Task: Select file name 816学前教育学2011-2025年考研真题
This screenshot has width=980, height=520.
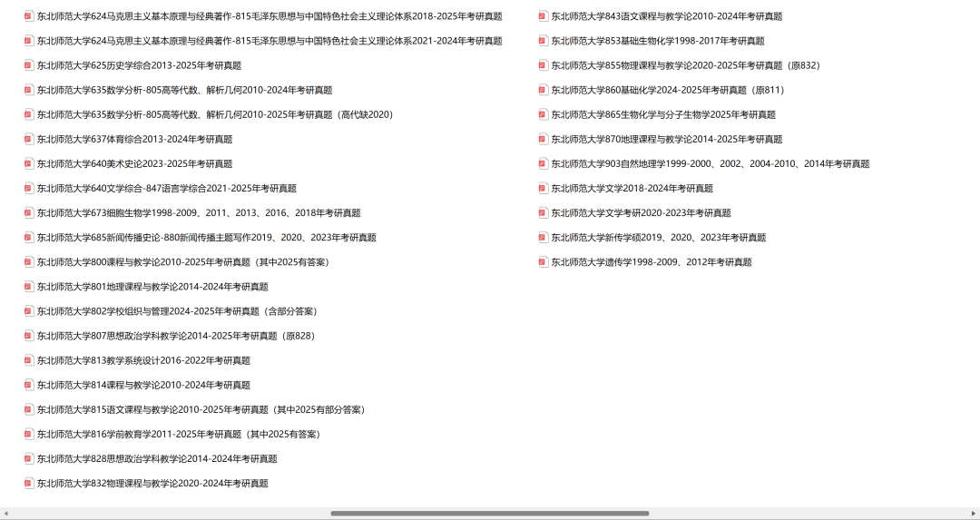Action: [181, 435]
